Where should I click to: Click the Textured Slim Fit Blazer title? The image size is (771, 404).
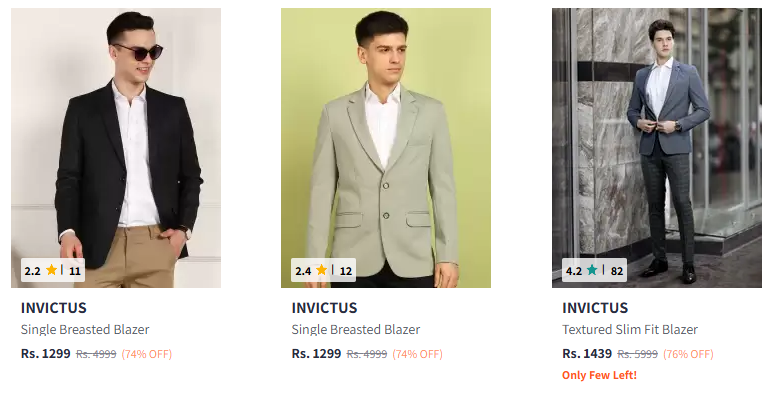[630, 330]
